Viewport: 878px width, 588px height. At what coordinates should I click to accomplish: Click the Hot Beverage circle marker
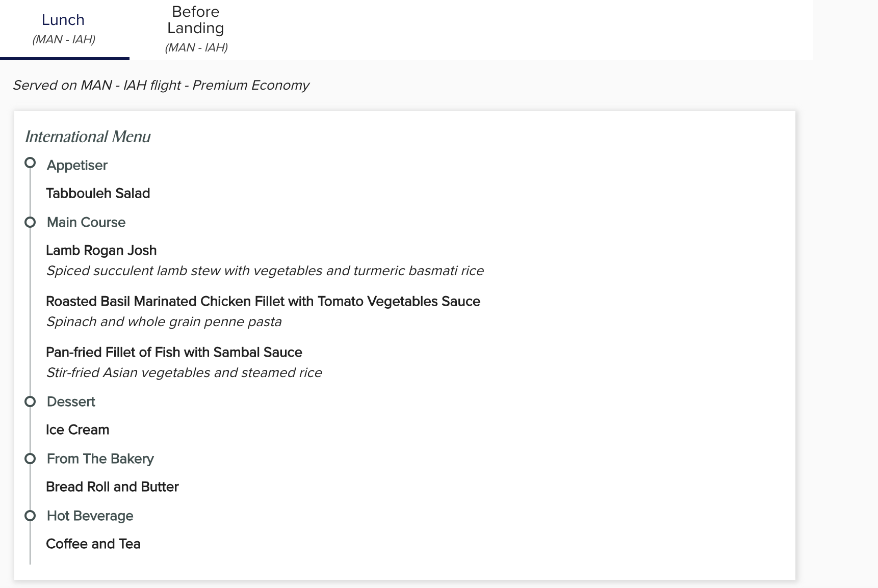(30, 516)
